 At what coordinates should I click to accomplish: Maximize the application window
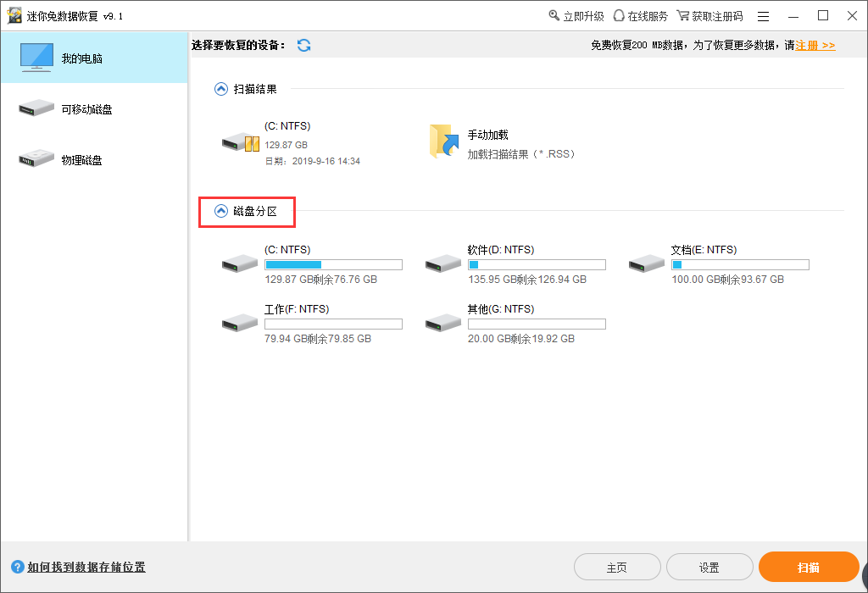click(x=823, y=16)
